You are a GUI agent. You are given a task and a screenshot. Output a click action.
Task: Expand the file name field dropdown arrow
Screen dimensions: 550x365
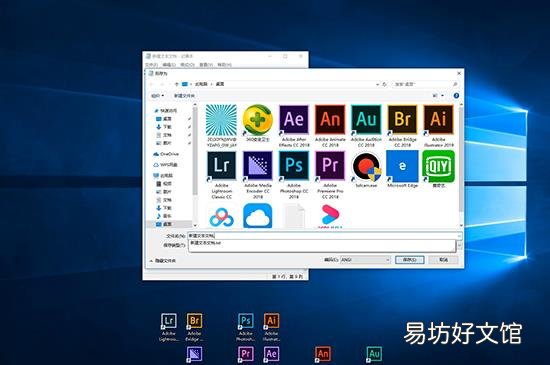tap(459, 236)
